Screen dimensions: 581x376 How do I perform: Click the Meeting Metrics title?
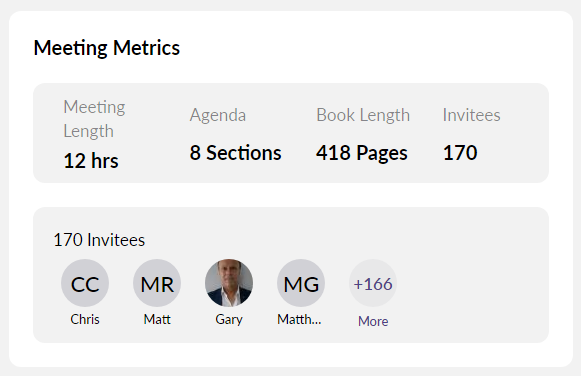(x=107, y=48)
